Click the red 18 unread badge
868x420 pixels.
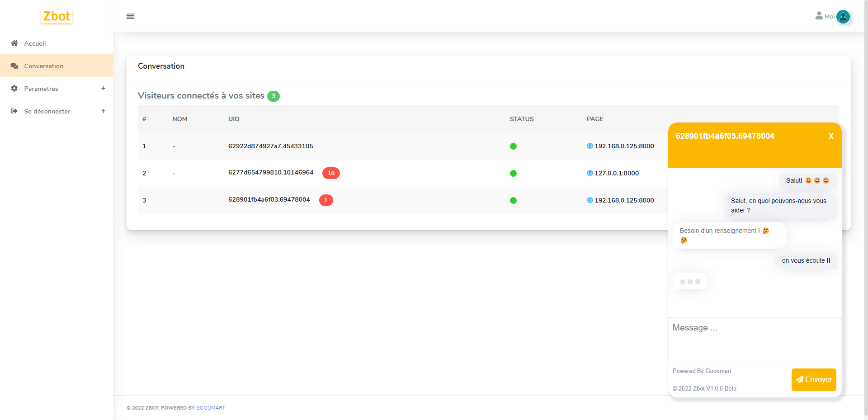click(x=331, y=173)
